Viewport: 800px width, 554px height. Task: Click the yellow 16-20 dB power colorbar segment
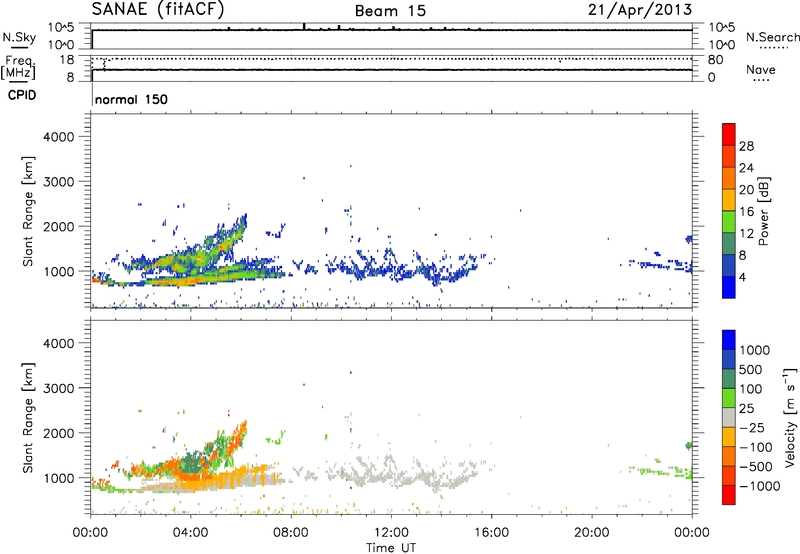pyautogui.click(x=729, y=199)
